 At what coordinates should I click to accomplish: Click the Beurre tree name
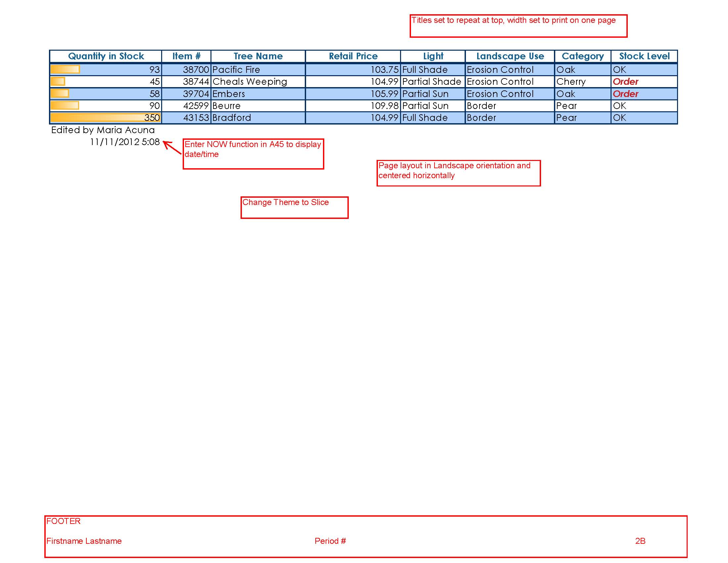point(258,106)
